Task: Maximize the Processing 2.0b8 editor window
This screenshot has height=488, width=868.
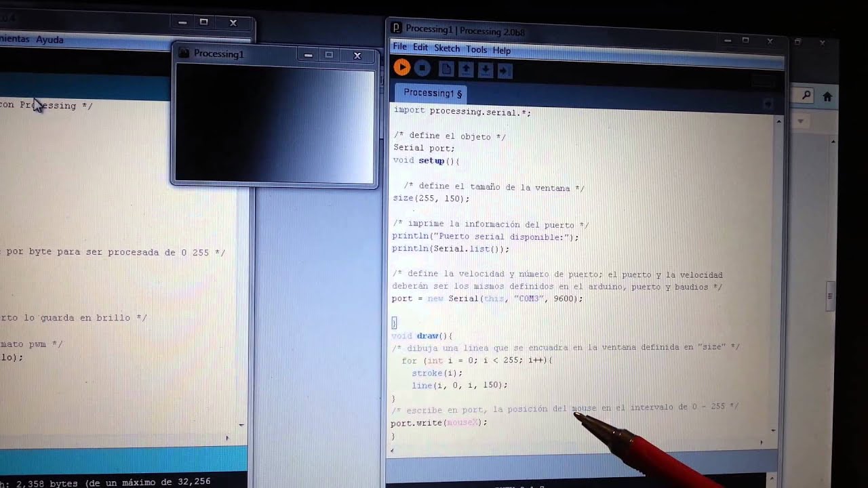Action: pyautogui.click(x=746, y=41)
